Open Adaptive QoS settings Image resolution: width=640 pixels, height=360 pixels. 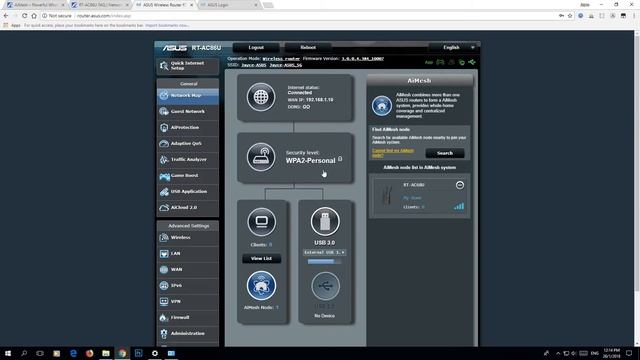coord(187,144)
